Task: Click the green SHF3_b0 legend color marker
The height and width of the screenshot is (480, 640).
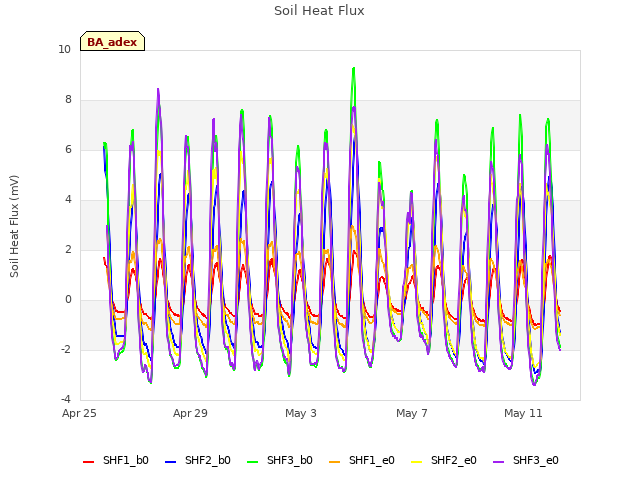Action: [253, 462]
